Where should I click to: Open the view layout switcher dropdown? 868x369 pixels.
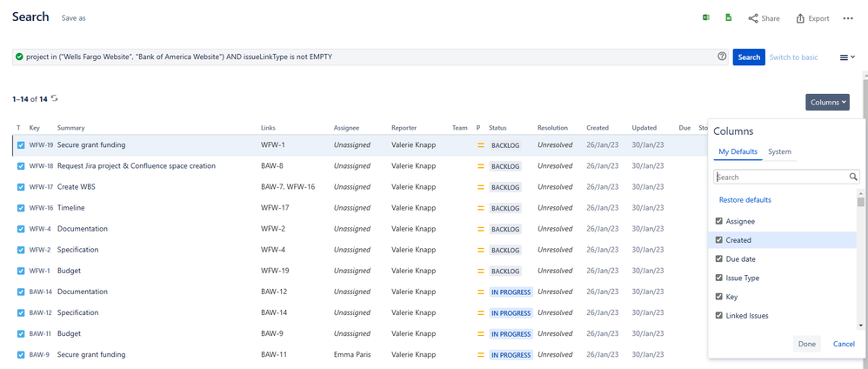pos(846,57)
